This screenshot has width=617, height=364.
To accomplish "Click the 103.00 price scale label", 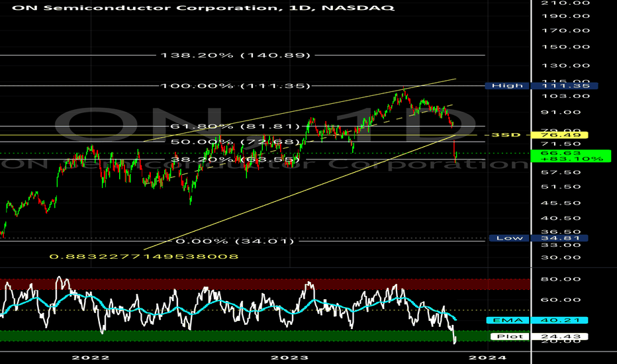I will click(565, 96).
